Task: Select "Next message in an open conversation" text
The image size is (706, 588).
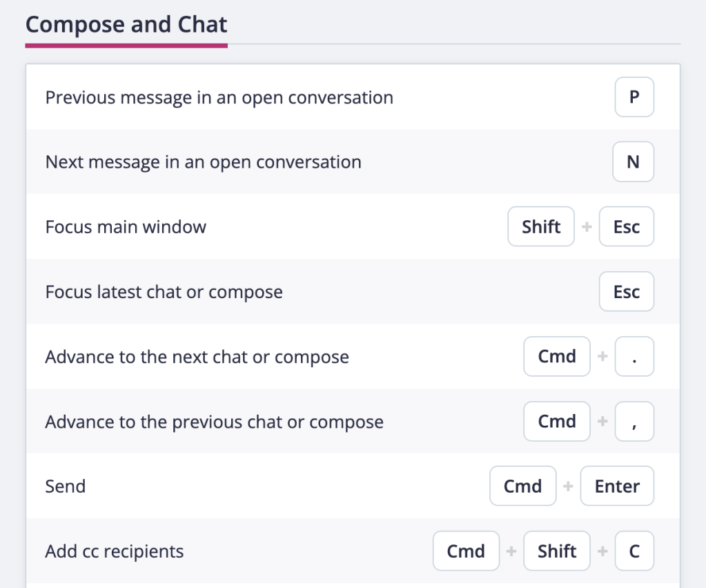Action: tap(203, 162)
